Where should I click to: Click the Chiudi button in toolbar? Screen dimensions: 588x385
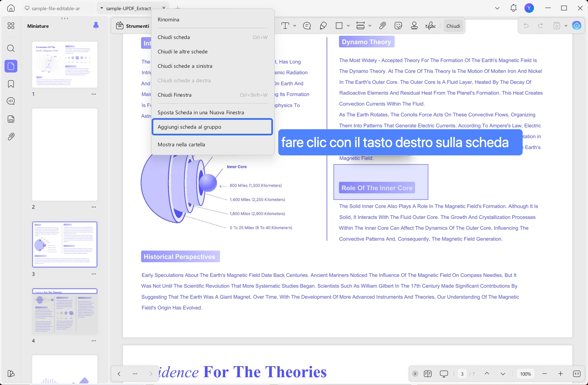tap(453, 26)
